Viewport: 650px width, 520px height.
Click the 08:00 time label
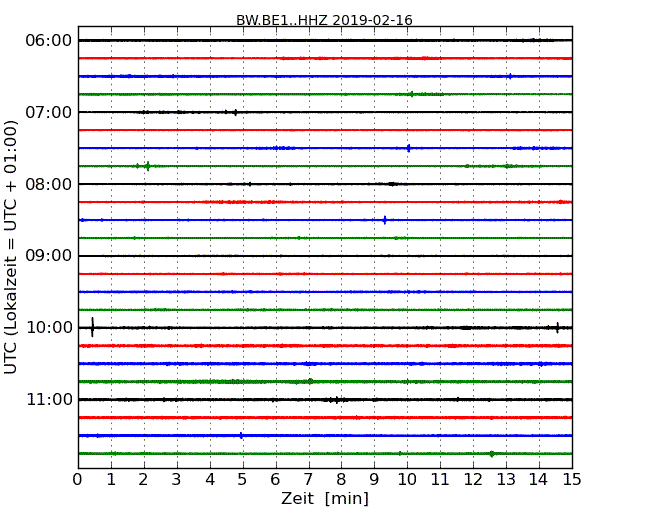49,184
